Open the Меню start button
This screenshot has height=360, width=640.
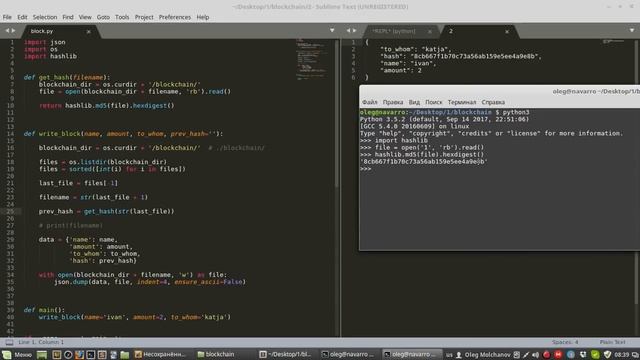(x=17, y=354)
